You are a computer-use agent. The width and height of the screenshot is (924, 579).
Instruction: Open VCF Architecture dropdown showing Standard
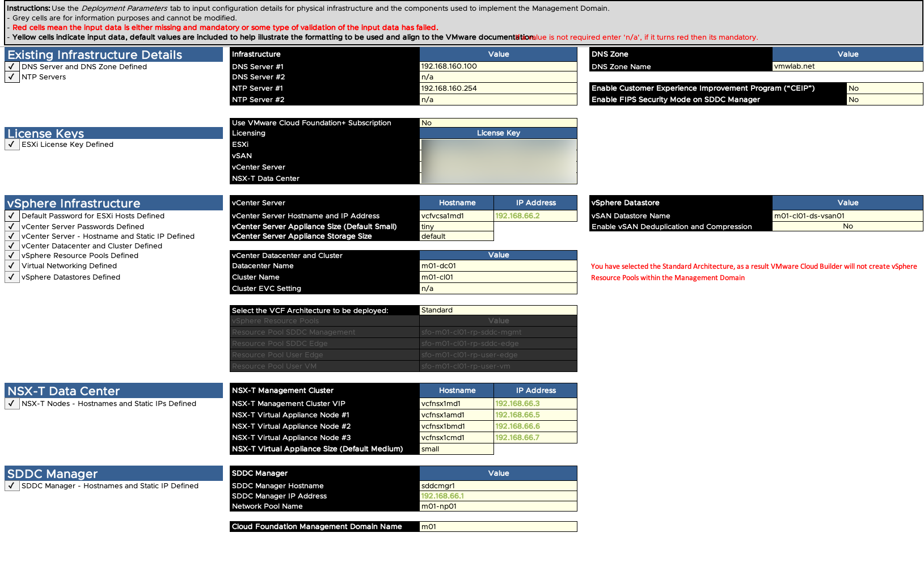pos(498,310)
